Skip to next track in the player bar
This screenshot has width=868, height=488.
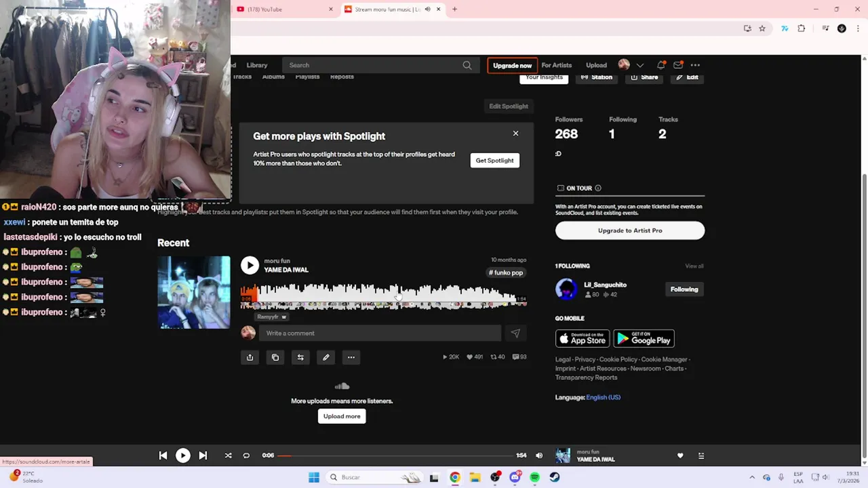[203, 455]
